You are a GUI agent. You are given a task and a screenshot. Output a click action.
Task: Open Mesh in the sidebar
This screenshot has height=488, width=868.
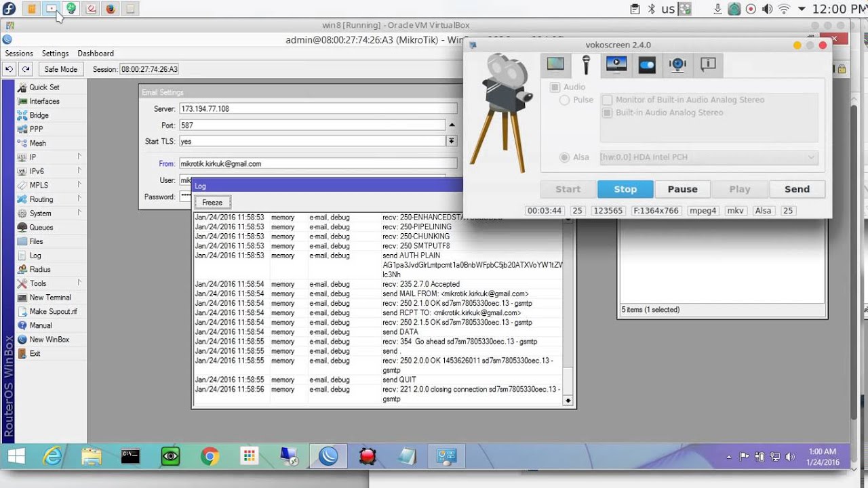pyautogui.click(x=37, y=143)
